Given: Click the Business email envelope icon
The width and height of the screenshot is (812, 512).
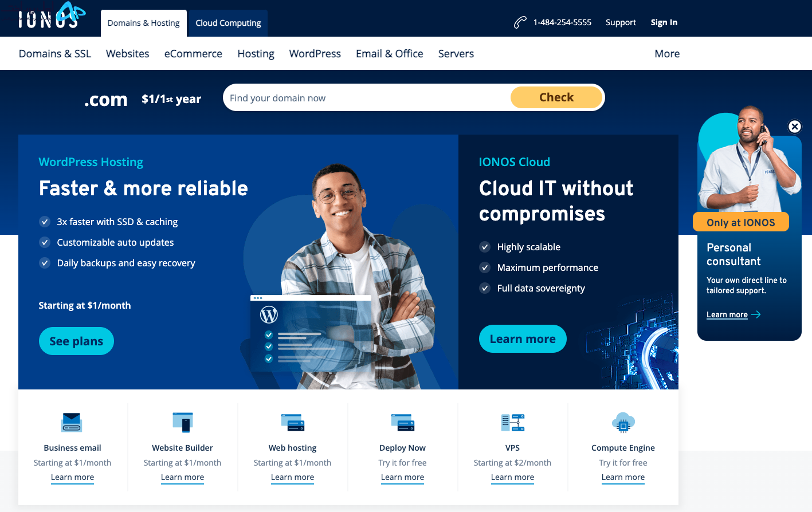Looking at the screenshot, I should (x=72, y=423).
